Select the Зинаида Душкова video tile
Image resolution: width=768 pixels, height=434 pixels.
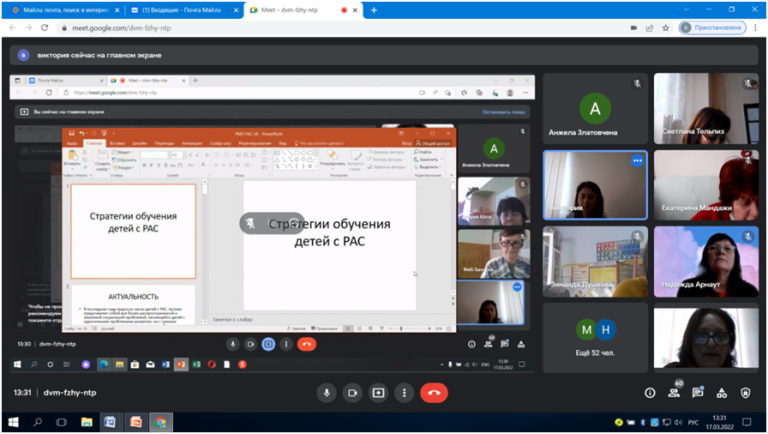(595, 262)
